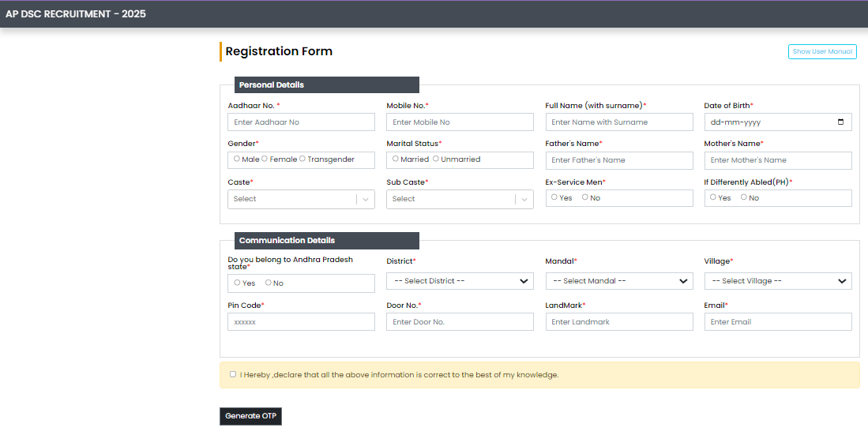Viewport: 868px width, 435px height.
Task: Choose Female gender option
Action: (265, 159)
